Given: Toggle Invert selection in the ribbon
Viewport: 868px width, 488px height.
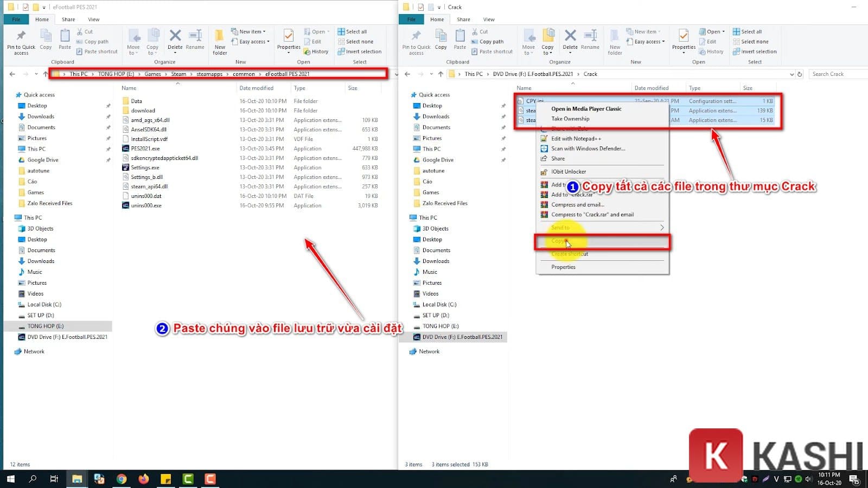Looking at the screenshot, I should click(x=361, y=52).
